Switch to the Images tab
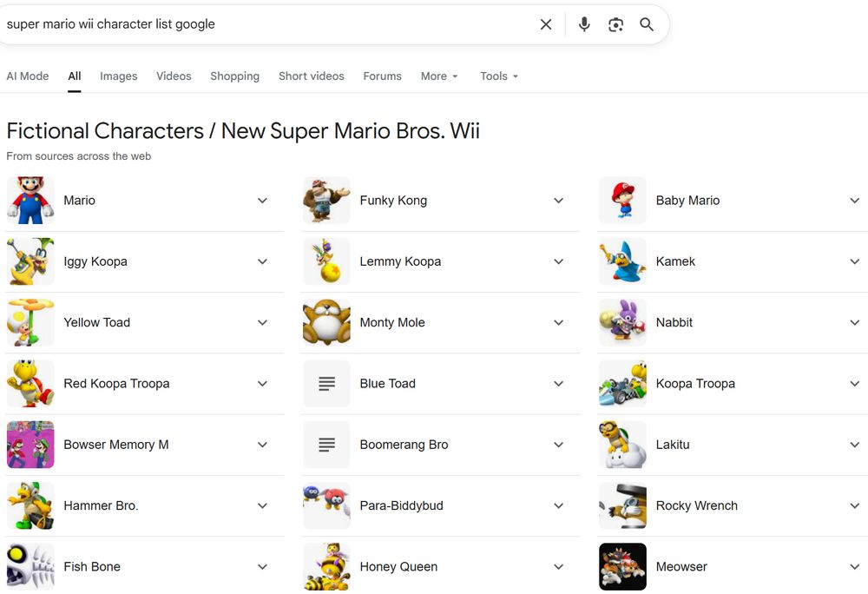This screenshot has height=594, width=868. [x=119, y=76]
